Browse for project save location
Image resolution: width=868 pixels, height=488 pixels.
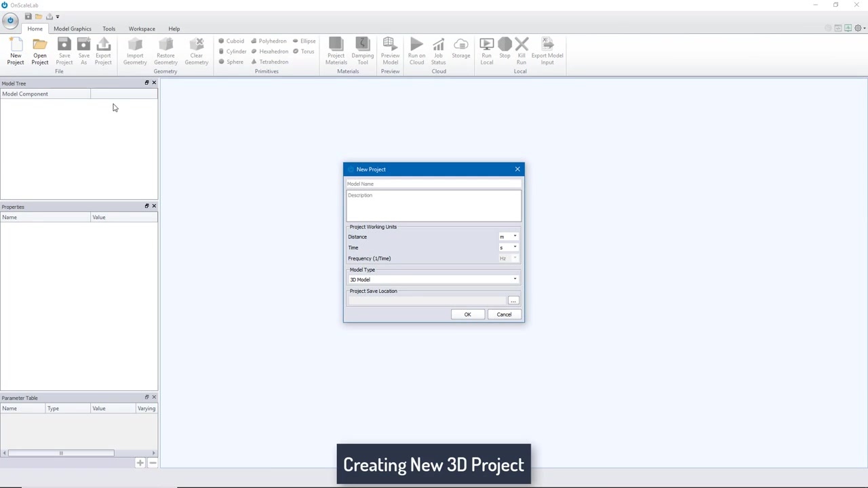pos(513,300)
